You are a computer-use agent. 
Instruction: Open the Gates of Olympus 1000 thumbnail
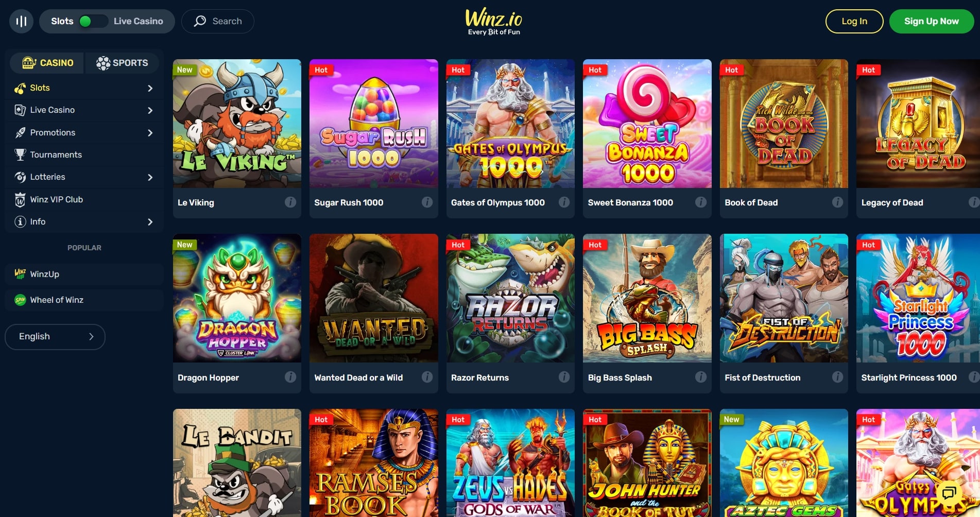(x=510, y=124)
